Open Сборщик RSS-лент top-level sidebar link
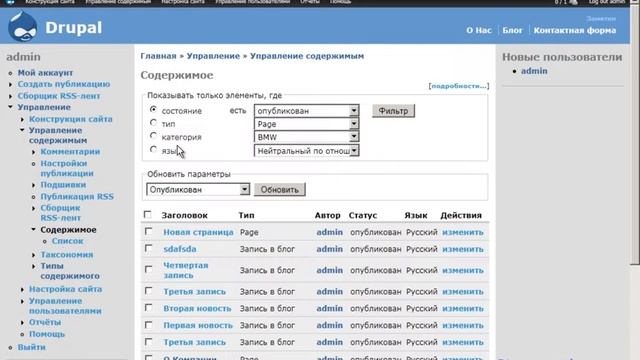640x360 pixels. click(x=59, y=96)
